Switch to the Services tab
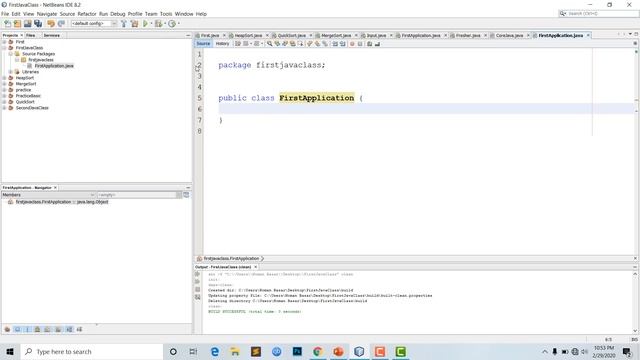Viewport: 640px width, 360px height. tap(51, 36)
